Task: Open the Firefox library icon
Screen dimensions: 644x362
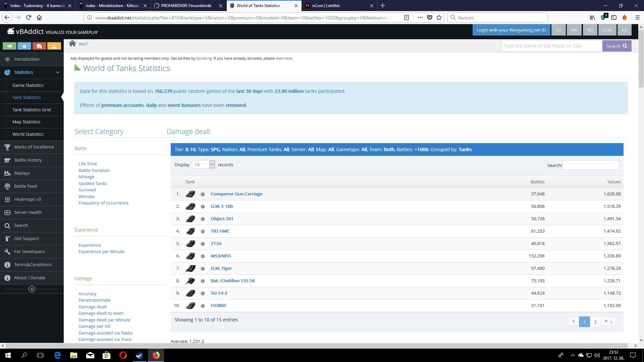Action: (592, 17)
